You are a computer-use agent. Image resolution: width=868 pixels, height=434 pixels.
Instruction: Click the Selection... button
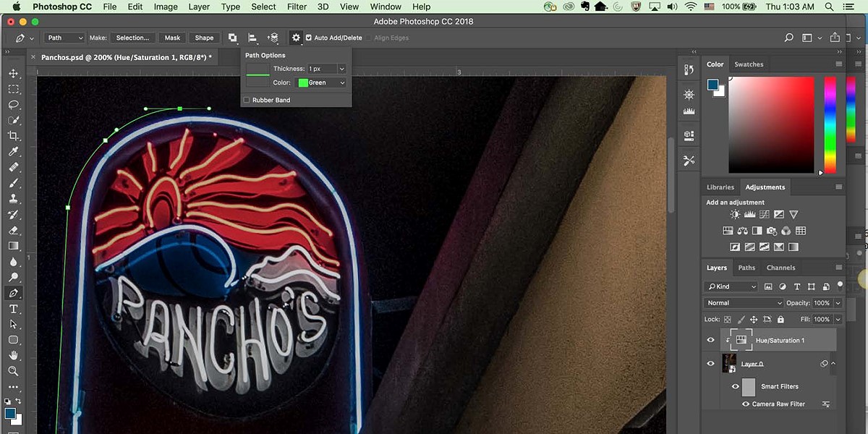[x=132, y=38]
